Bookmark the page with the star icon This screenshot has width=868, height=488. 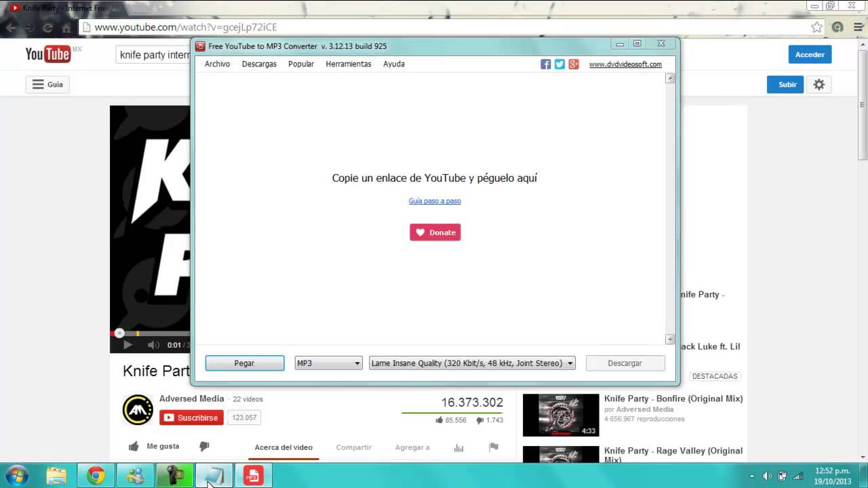[x=817, y=28]
